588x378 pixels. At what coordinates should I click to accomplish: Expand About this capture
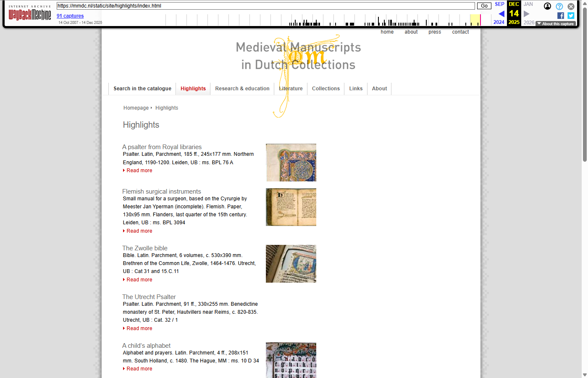point(556,24)
